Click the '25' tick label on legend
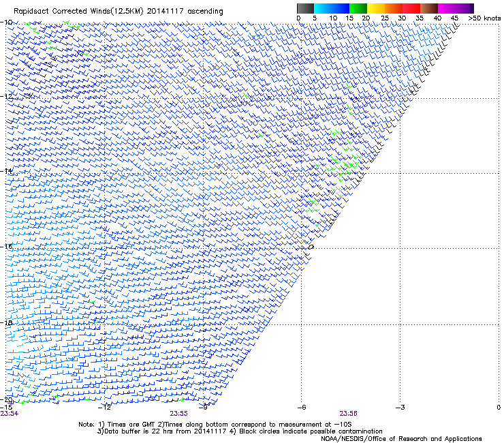 [x=385, y=18]
